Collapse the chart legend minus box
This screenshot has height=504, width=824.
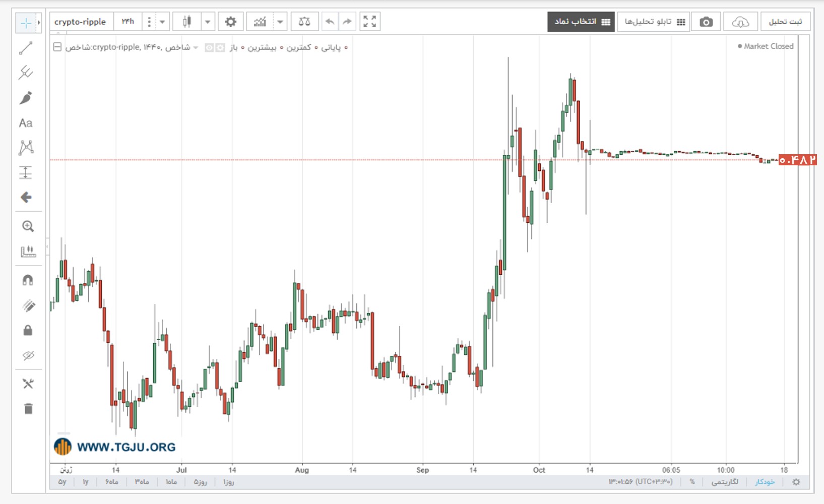(57, 47)
